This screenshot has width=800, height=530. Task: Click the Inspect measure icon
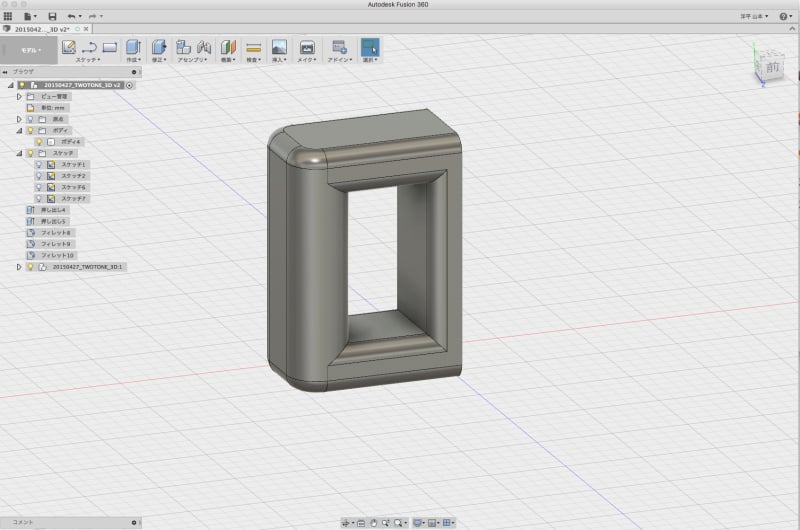pos(254,48)
